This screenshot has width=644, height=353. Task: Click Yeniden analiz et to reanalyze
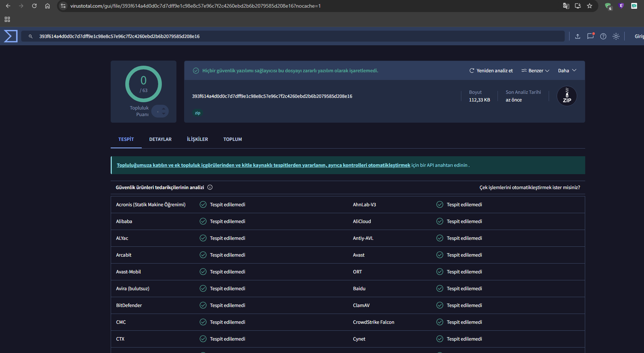(x=491, y=70)
